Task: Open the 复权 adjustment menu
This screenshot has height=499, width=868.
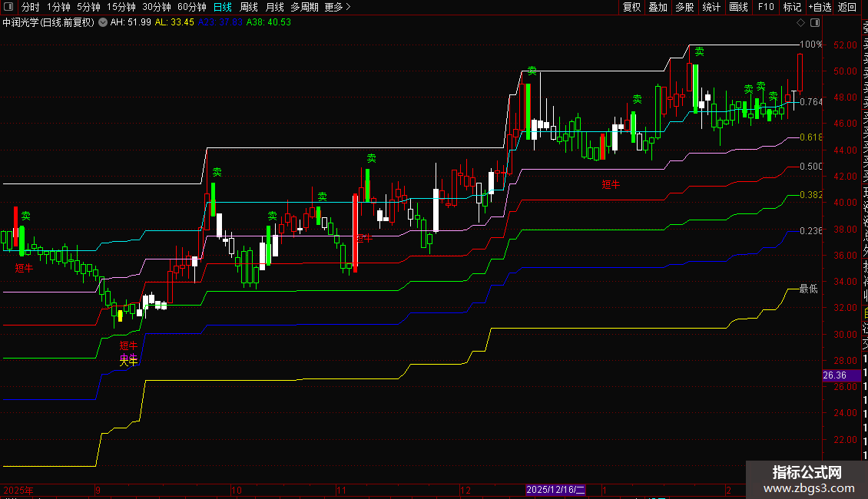Action: [x=631, y=7]
